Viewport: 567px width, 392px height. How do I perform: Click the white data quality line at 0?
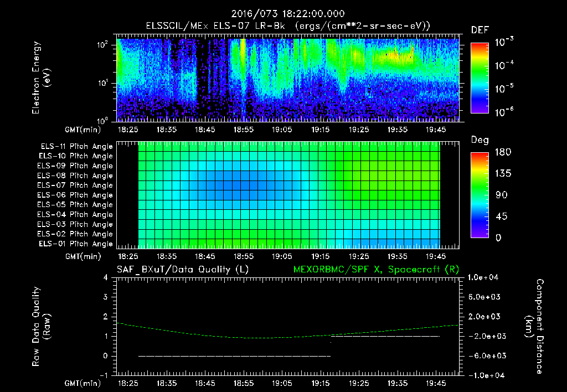(234, 356)
